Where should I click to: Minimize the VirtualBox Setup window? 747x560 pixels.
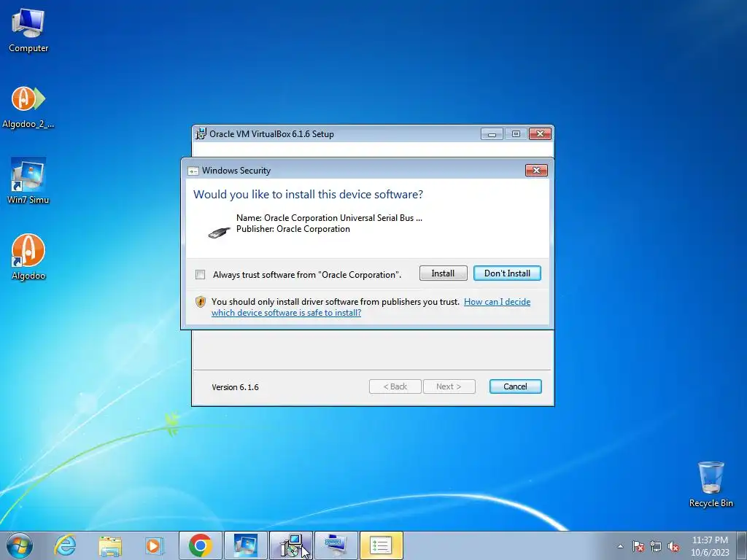pyautogui.click(x=492, y=134)
